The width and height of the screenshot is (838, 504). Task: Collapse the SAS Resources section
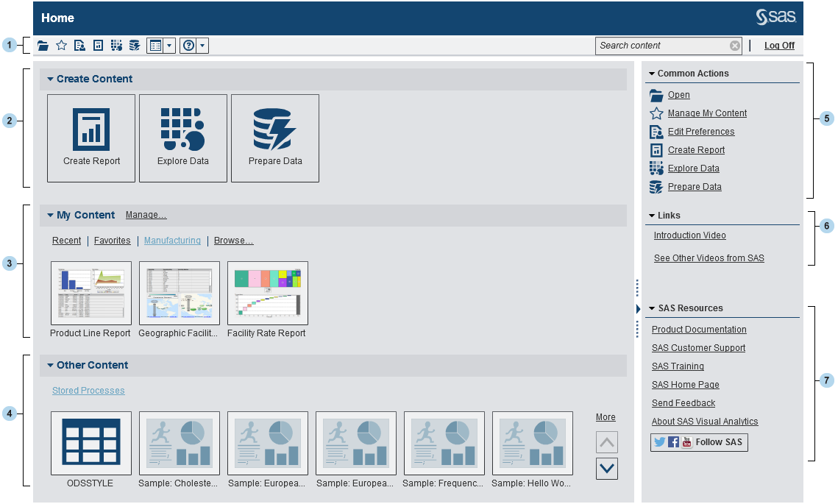pyautogui.click(x=652, y=308)
